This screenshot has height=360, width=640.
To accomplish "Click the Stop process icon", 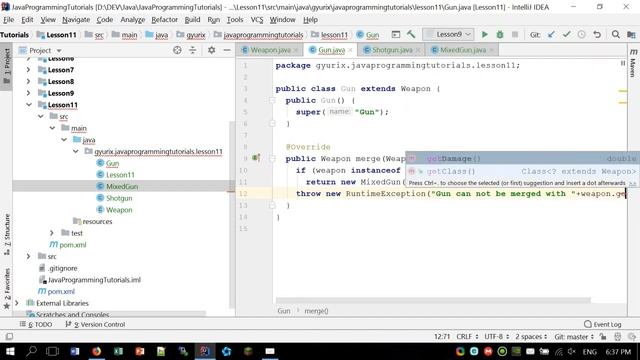I will [x=515, y=35].
